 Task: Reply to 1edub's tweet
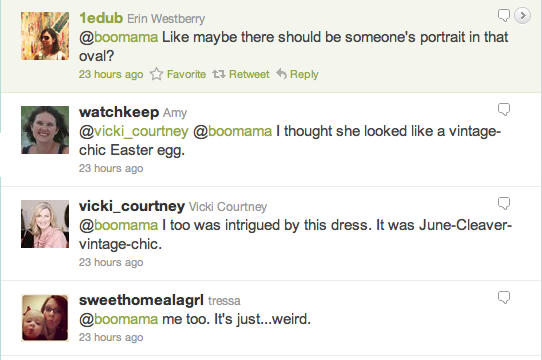point(297,74)
